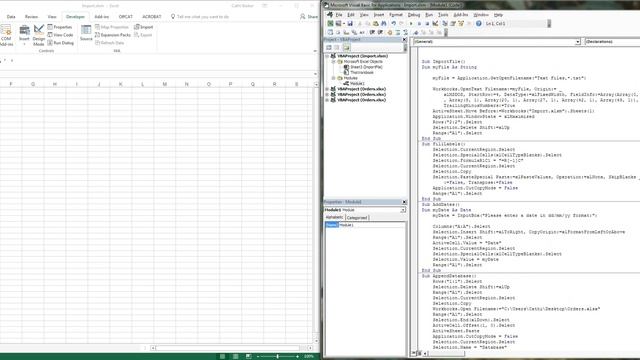Toggle Breakpoint hand icon in Edit toolbar

[x=389, y=32]
